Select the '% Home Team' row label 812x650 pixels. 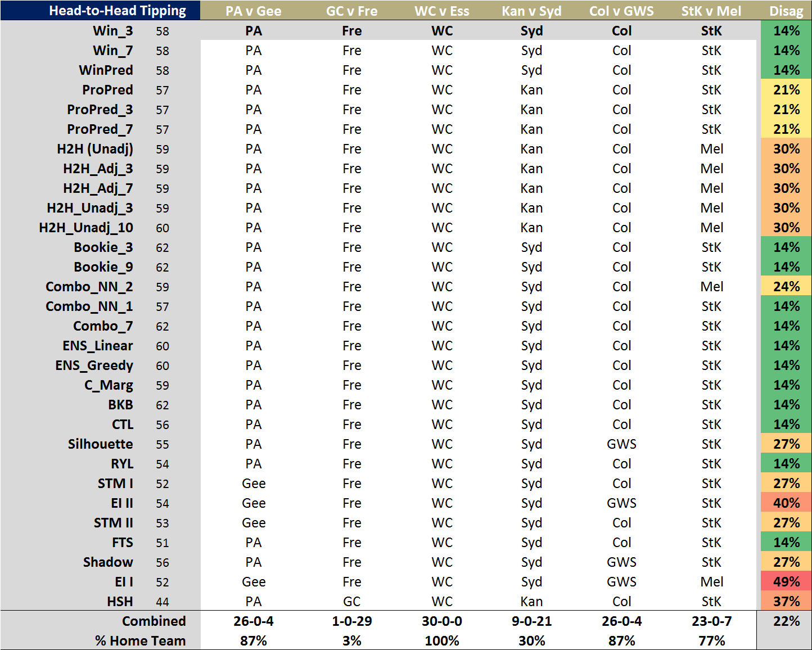pos(141,641)
